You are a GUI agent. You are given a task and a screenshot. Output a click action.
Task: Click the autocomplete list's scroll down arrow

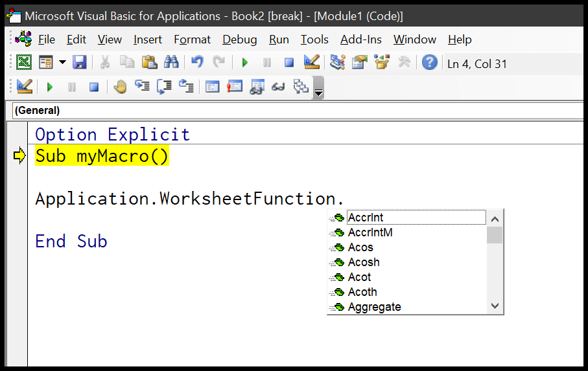tap(495, 306)
